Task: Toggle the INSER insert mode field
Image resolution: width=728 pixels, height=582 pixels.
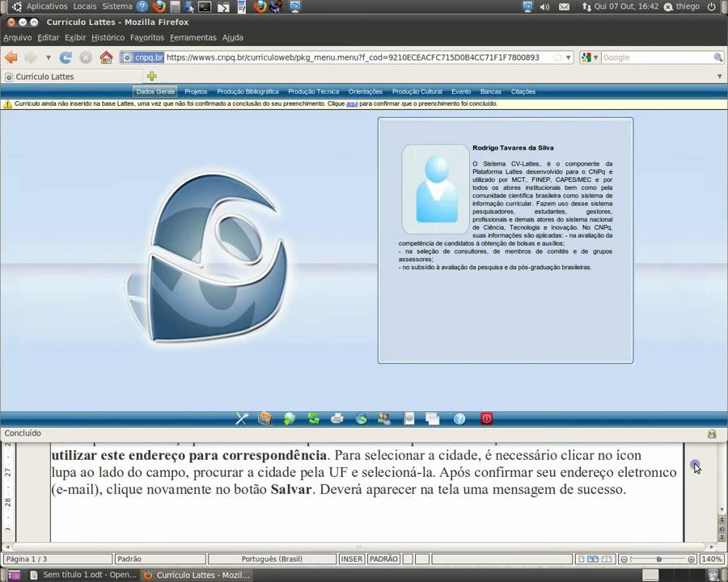Action: pos(352,559)
